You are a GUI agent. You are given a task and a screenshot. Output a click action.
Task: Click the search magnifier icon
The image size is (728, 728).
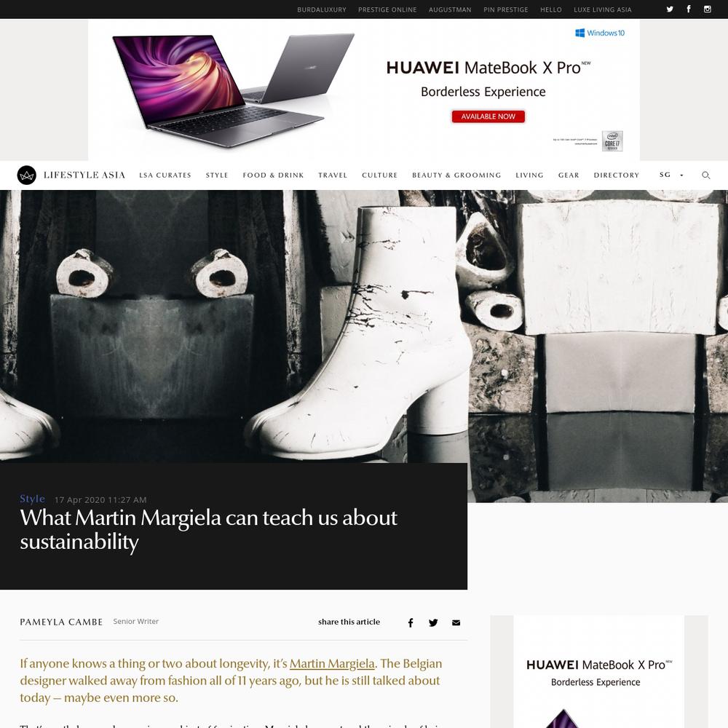click(705, 175)
